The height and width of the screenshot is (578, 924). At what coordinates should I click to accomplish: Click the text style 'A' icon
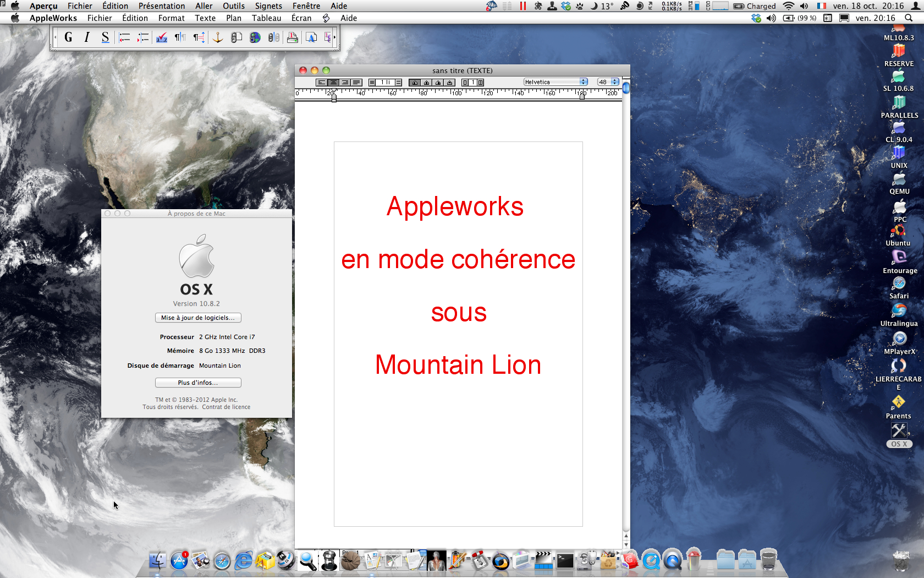coord(311,37)
